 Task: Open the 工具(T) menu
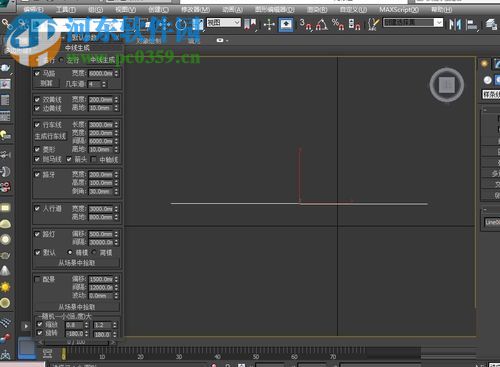click(66, 10)
